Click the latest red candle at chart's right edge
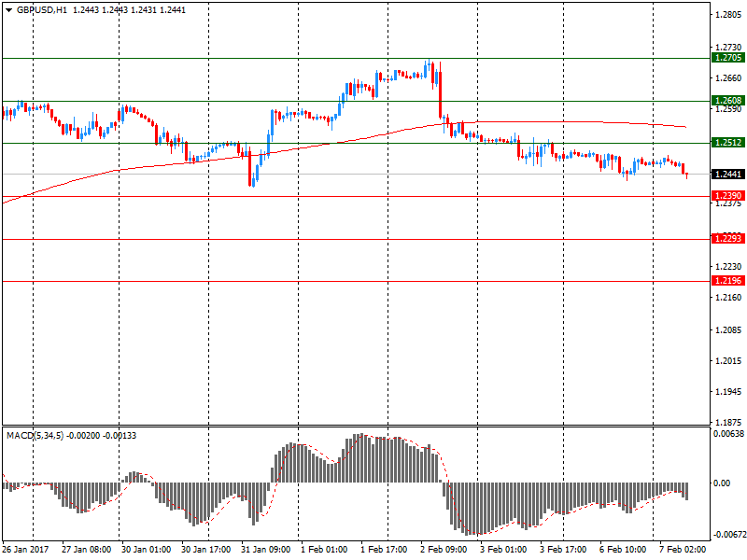747x560 pixels. [687, 175]
